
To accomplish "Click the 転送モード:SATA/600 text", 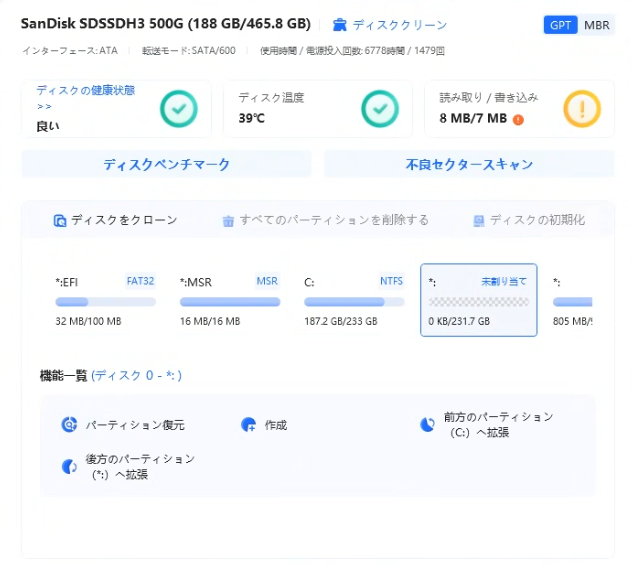I will pos(189,51).
